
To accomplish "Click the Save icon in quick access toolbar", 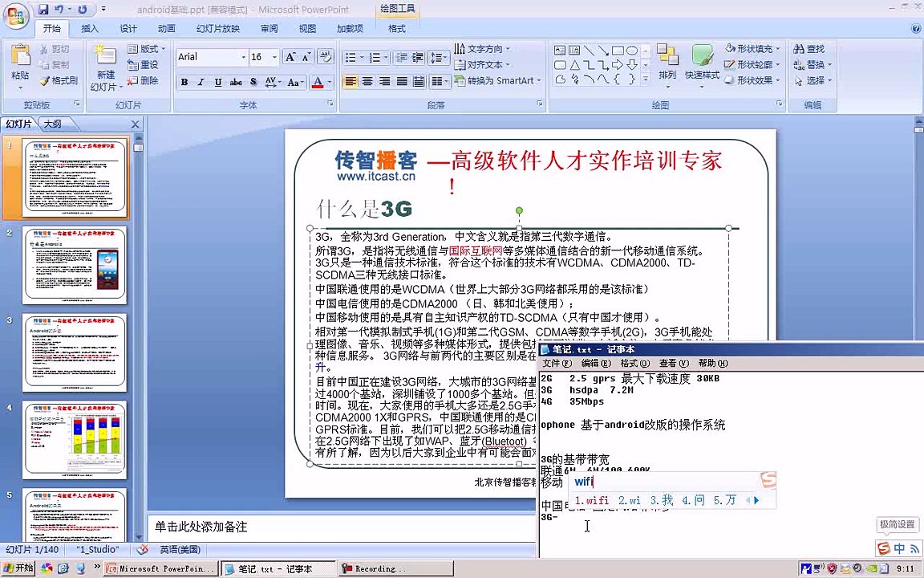I will (x=43, y=10).
